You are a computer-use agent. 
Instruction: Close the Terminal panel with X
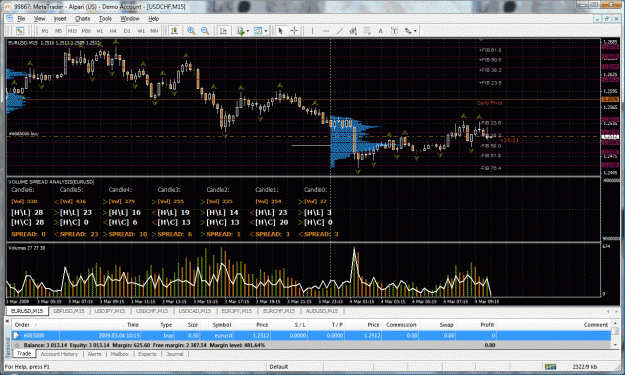[x=7, y=320]
